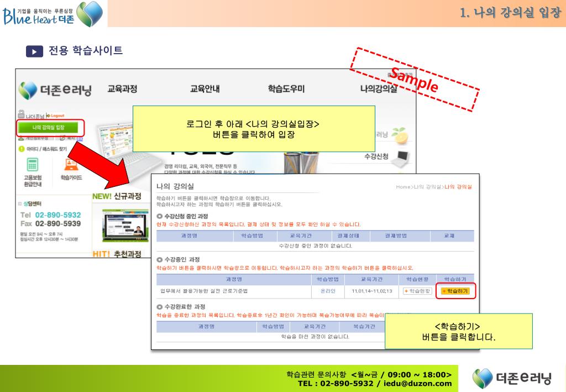Click the 복습기간 column header
566x392 pixels.
pos(364,326)
